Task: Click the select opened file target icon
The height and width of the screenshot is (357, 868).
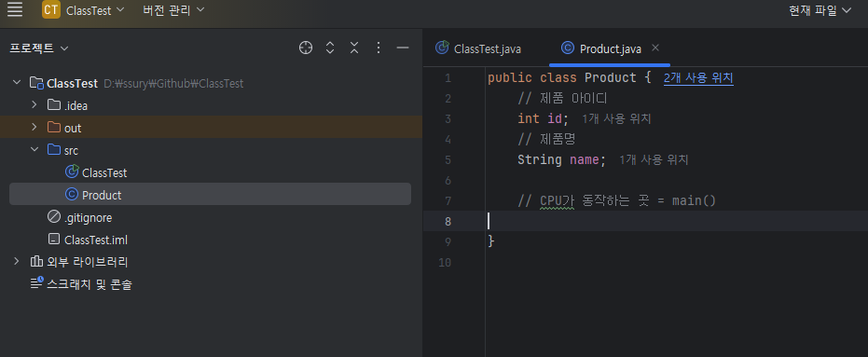Action: [x=306, y=48]
